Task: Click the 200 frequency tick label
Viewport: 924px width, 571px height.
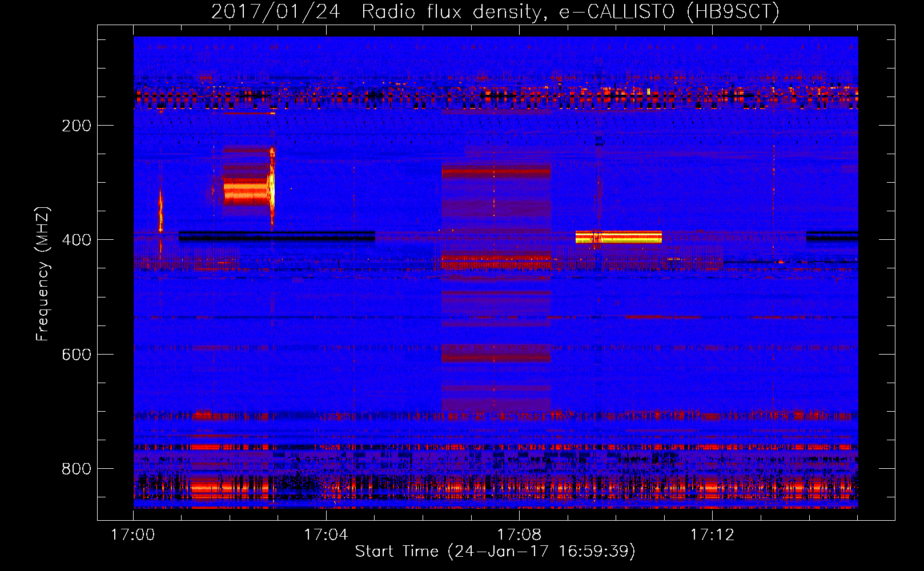Action: tap(77, 126)
